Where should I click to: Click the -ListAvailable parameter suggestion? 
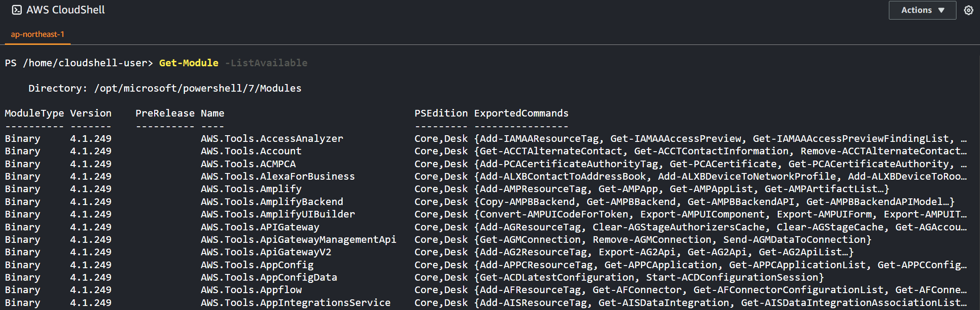[x=266, y=63]
